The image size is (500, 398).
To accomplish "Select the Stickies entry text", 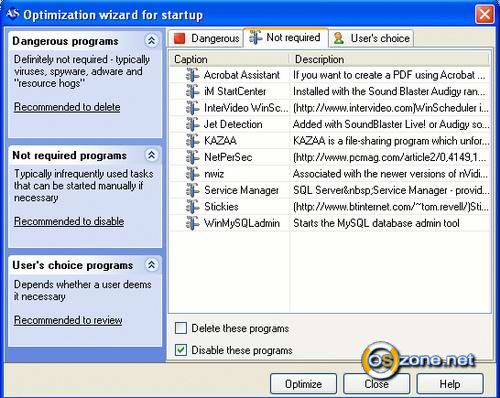I will pos(221,207).
